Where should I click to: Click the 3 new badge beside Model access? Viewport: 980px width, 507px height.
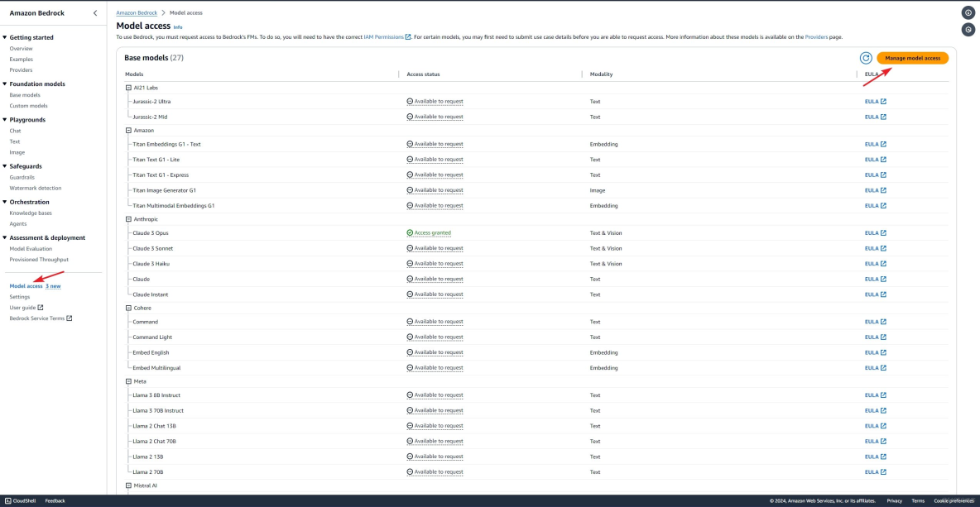point(53,286)
